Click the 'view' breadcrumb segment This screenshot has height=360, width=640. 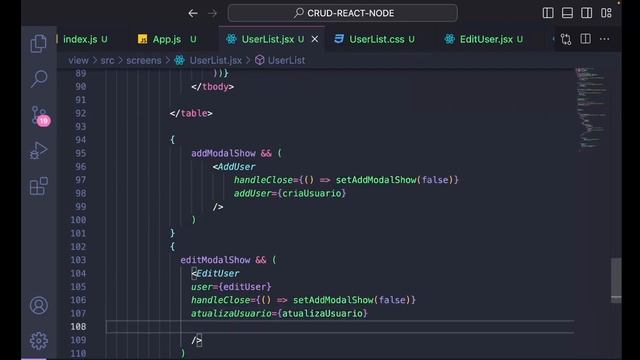(78, 60)
